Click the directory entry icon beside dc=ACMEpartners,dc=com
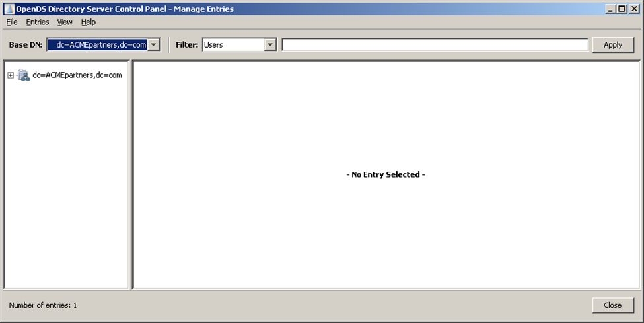 [x=24, y=75]
